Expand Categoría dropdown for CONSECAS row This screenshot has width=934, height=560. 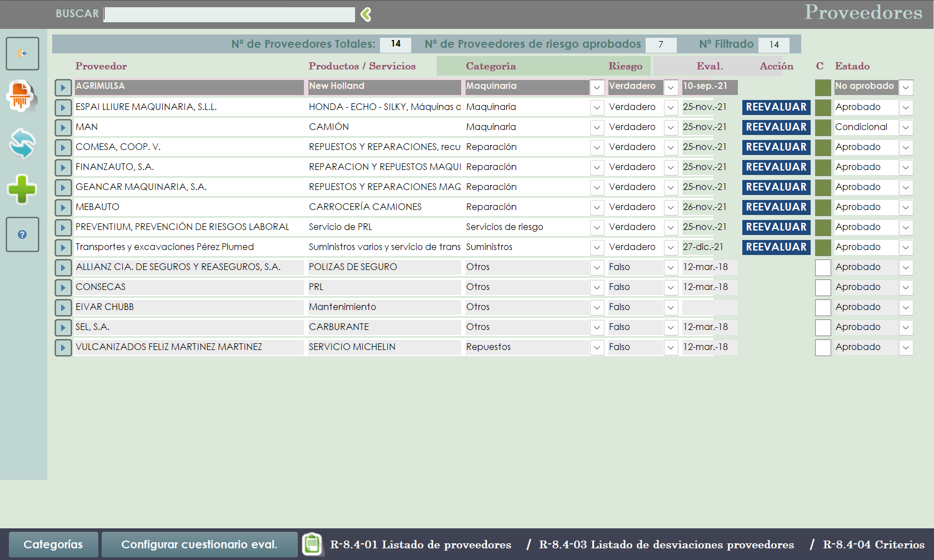coord(597,287)
